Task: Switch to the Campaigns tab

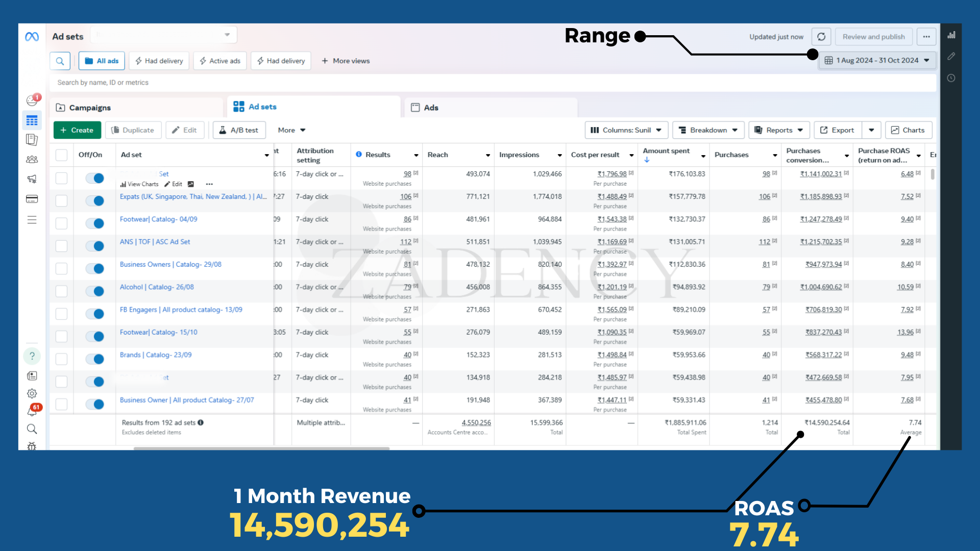Action: (90, 108)
